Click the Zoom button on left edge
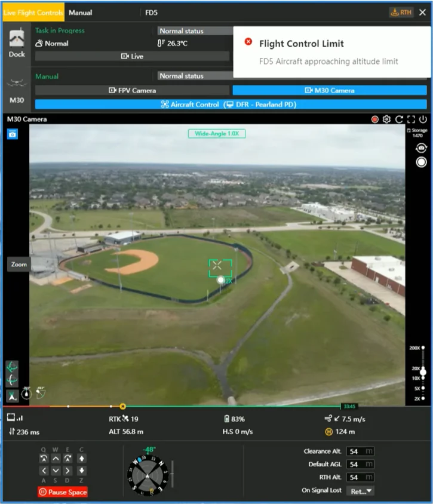Screen dimensions: 433x504 click(x=19, y=264)
